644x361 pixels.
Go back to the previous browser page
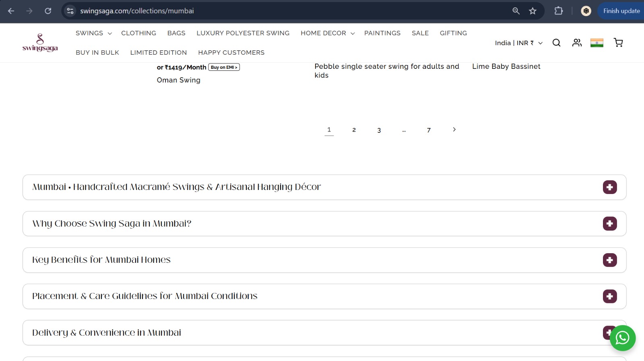point(11,11)
